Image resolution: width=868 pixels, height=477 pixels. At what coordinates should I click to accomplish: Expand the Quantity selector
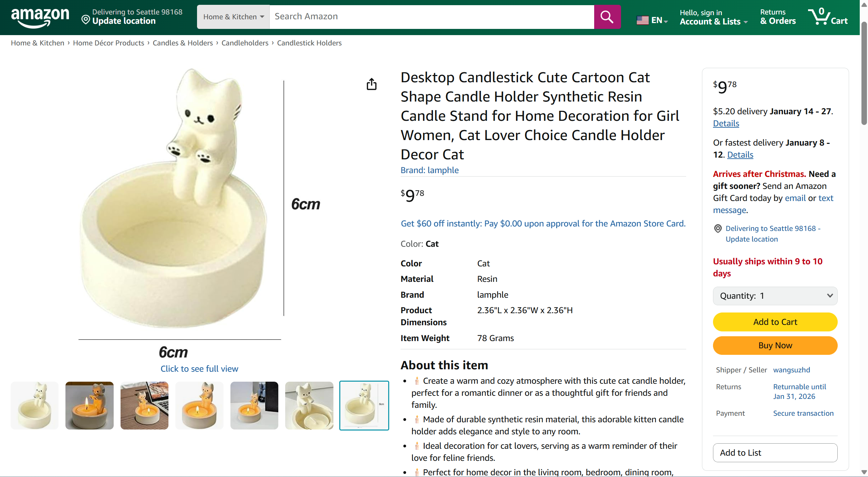tap(775, 296)
